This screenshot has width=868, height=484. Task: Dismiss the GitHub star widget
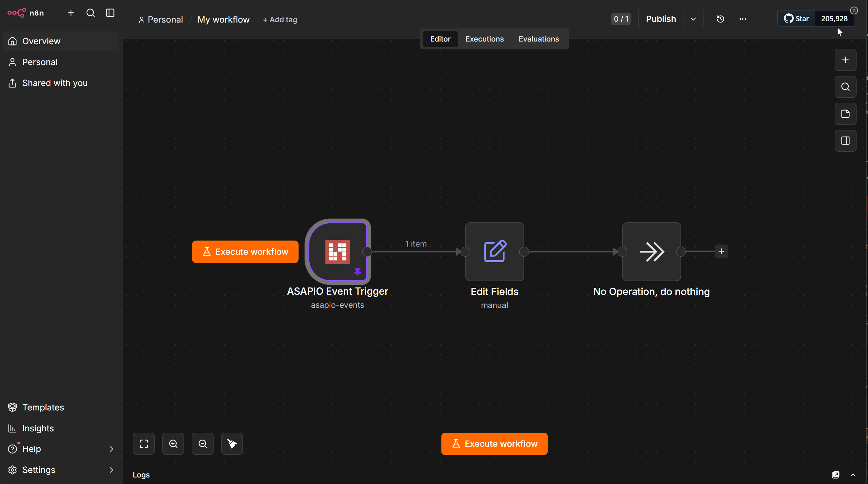854,10
